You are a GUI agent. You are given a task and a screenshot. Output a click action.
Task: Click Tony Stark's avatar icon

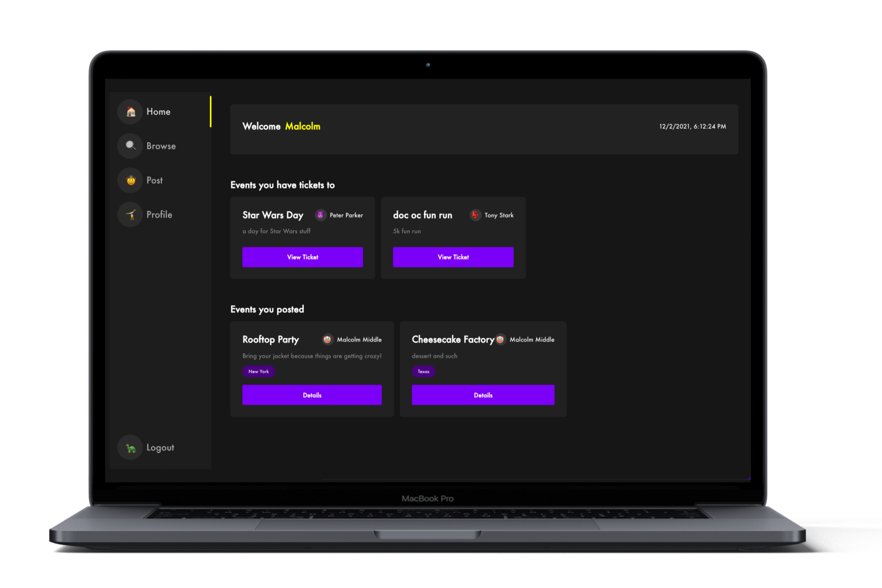pyautogui.click(x=475, y=215)
